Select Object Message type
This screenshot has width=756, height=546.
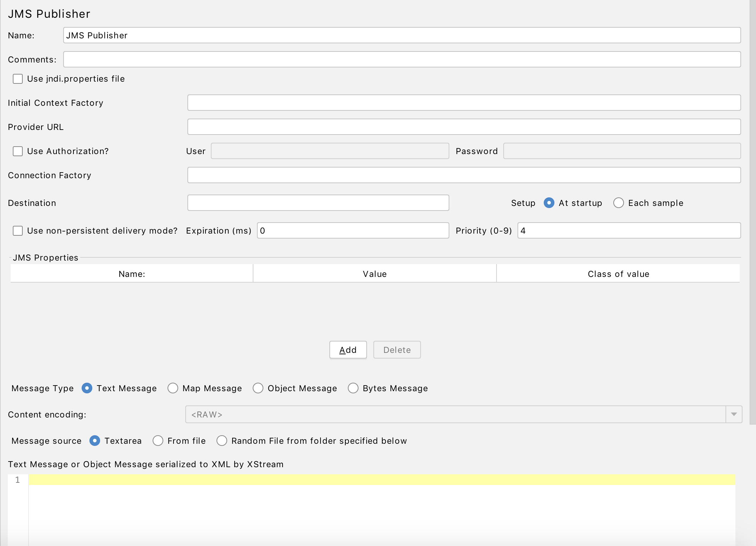click(258, 388)
